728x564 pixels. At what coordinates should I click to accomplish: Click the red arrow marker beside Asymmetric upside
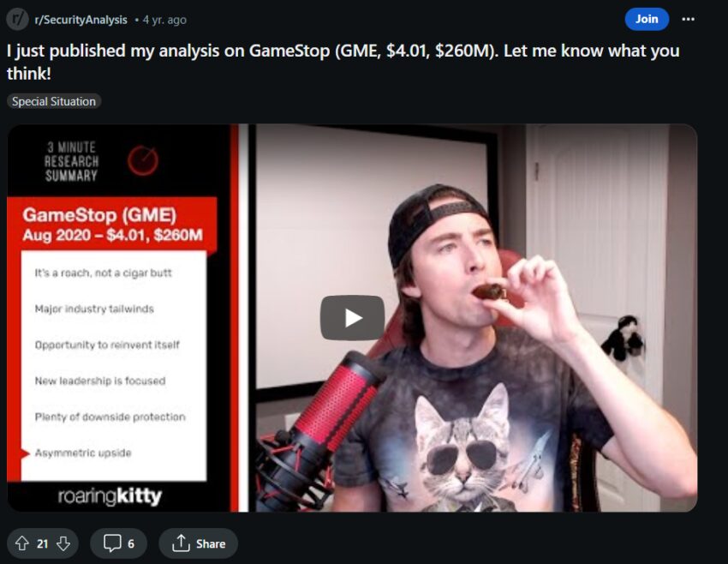25,453
